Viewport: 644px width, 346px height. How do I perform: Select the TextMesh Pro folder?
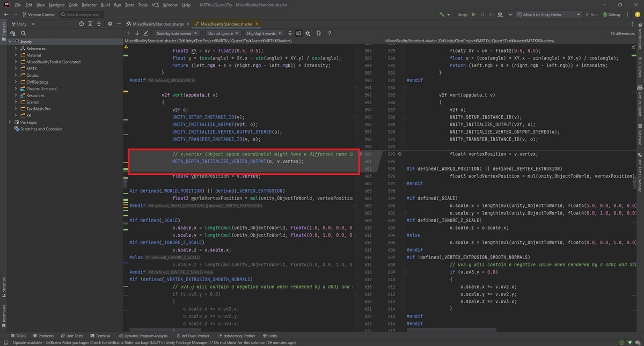coord(39,109)
